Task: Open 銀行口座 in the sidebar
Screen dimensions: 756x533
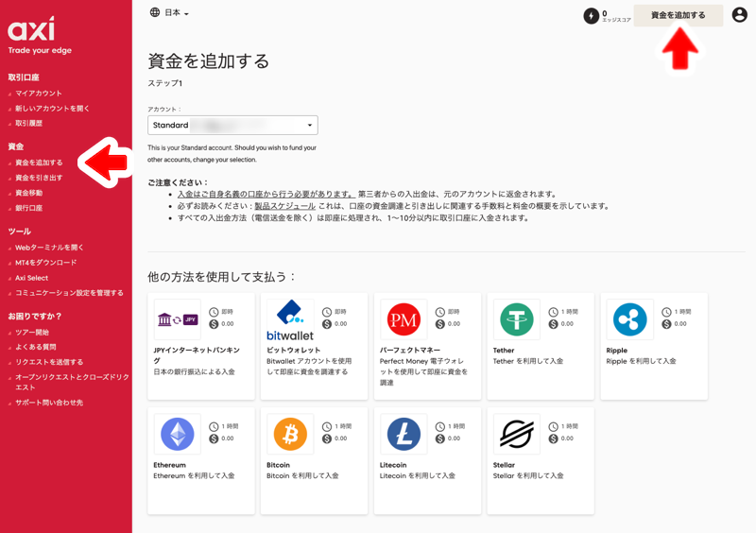Action: 29,208
